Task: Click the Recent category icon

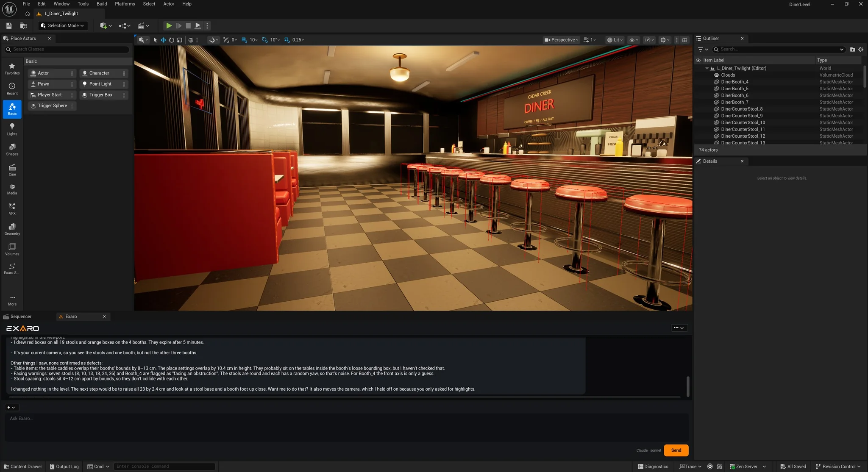Action: [12, 89]
